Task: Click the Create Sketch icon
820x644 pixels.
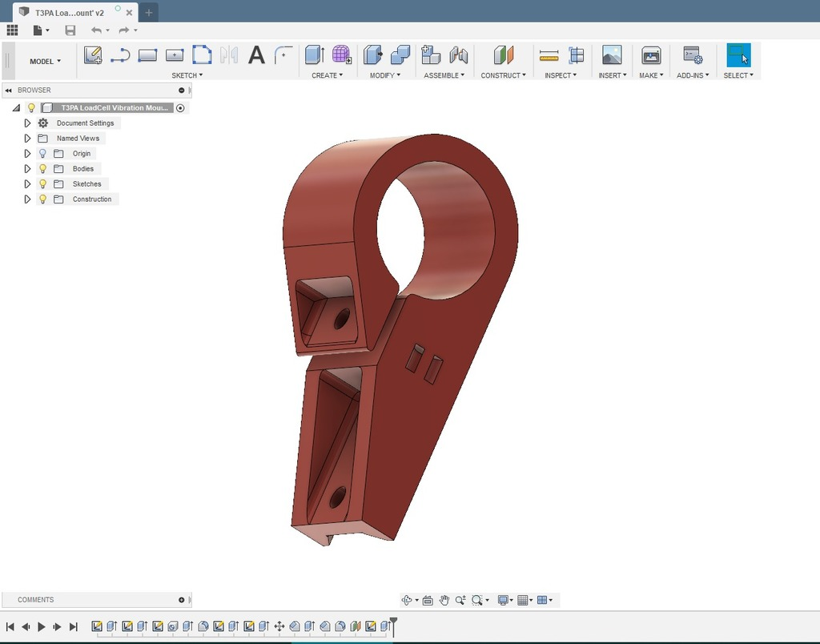Action: point(93,55)
